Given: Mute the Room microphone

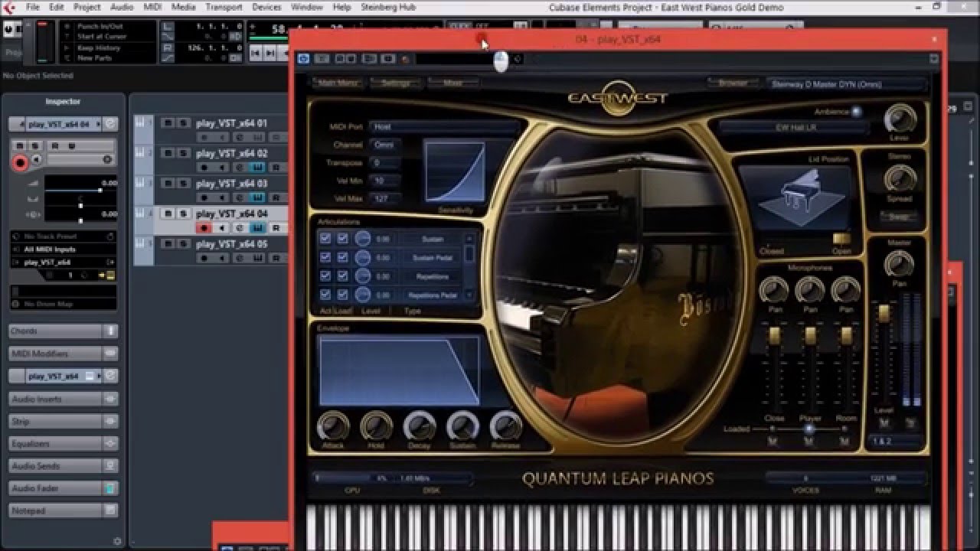Looking at the screenshot, I should pyautogui.click(x=844, y=442).
